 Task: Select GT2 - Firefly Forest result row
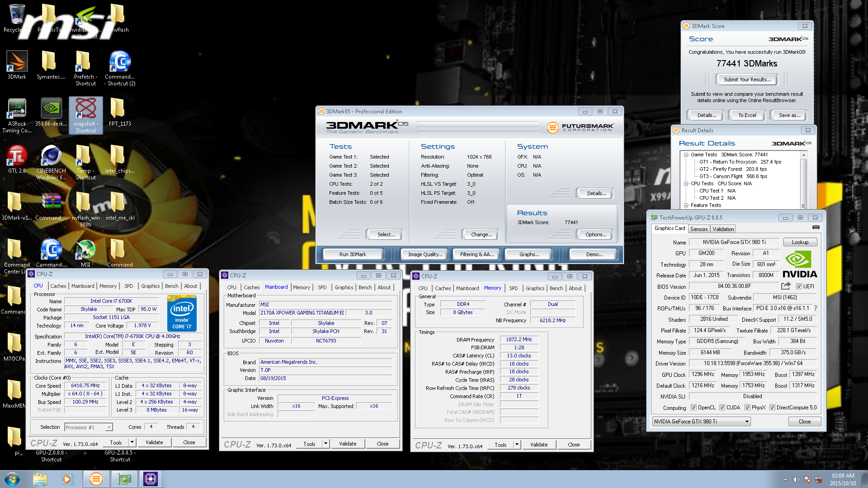click(733, 169)
